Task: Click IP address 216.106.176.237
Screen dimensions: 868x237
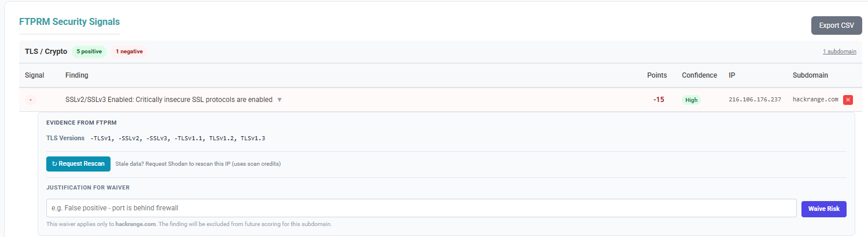Action: pyautogui.click(x=755, y=100)
